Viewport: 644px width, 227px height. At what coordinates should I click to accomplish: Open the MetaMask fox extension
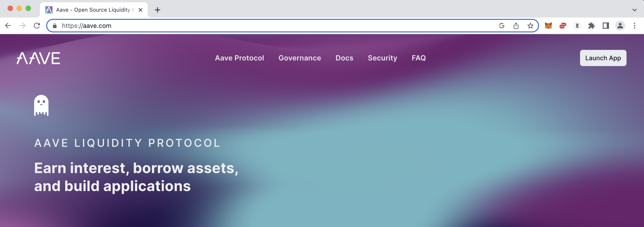click(x=548, y=26)
